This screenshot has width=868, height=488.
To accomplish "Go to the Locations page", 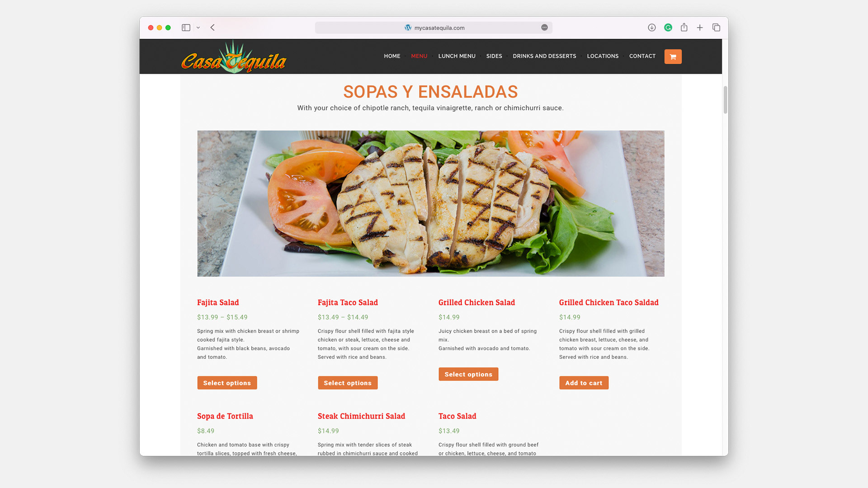I will tap(603, 56).
